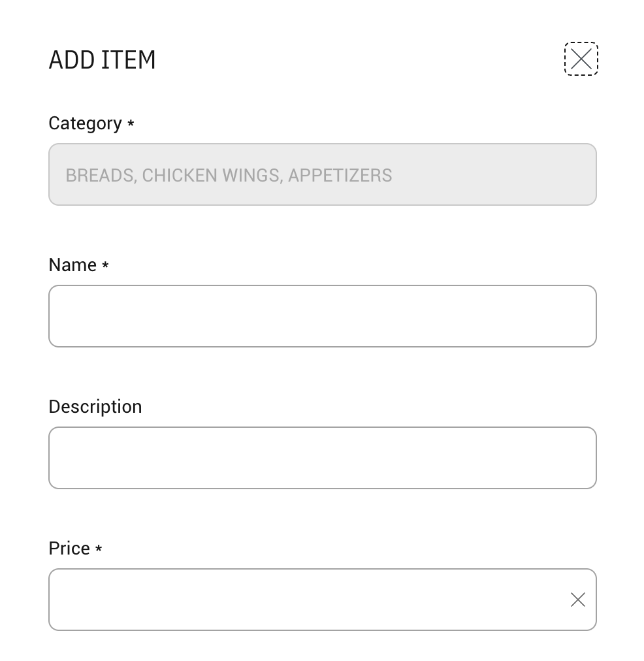Click inside the Description text field
Viewport: 644px width, 661px height.
322,458
